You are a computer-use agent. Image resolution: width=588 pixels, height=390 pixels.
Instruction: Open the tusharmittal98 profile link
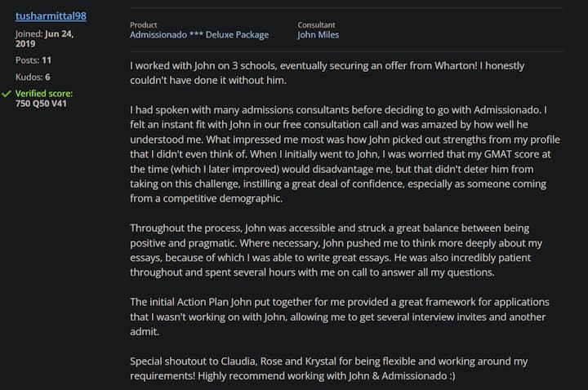(51, 16)
